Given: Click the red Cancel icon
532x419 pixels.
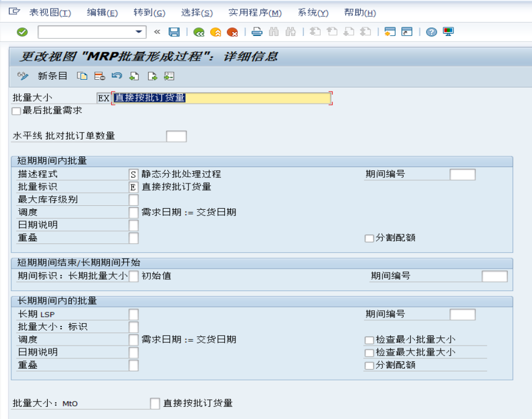Looking at the screenshot, I should (233, 33).
